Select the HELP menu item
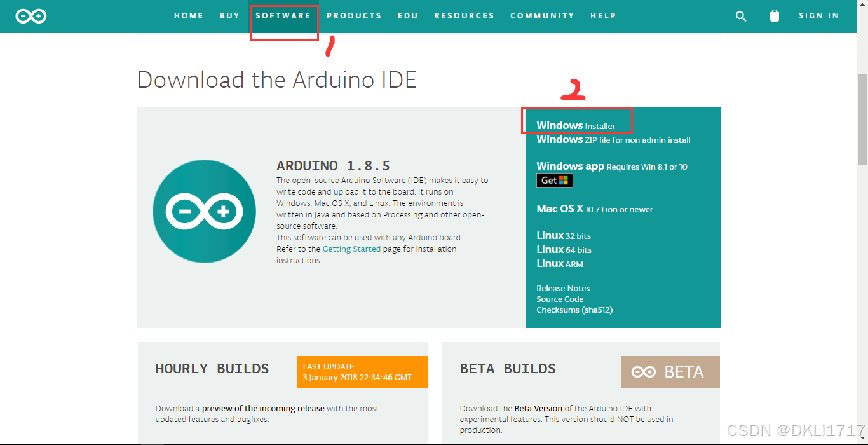This screenshot has height=445, width=868. 603,15
